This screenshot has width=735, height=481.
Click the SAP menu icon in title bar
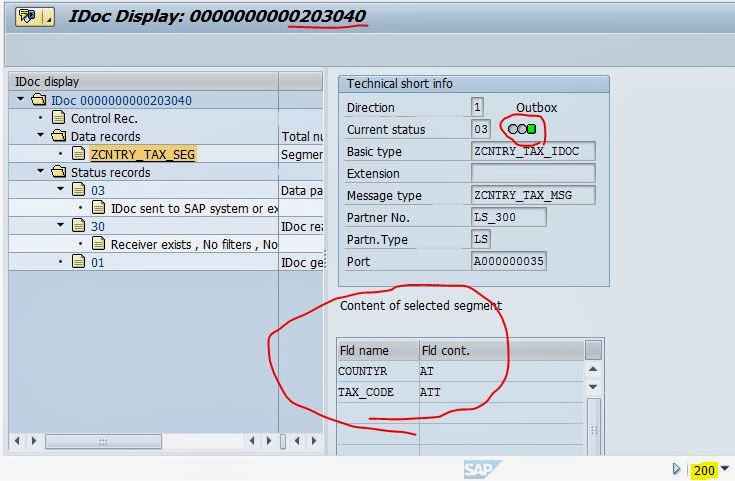pyautogui.click(x=25, y=17)
